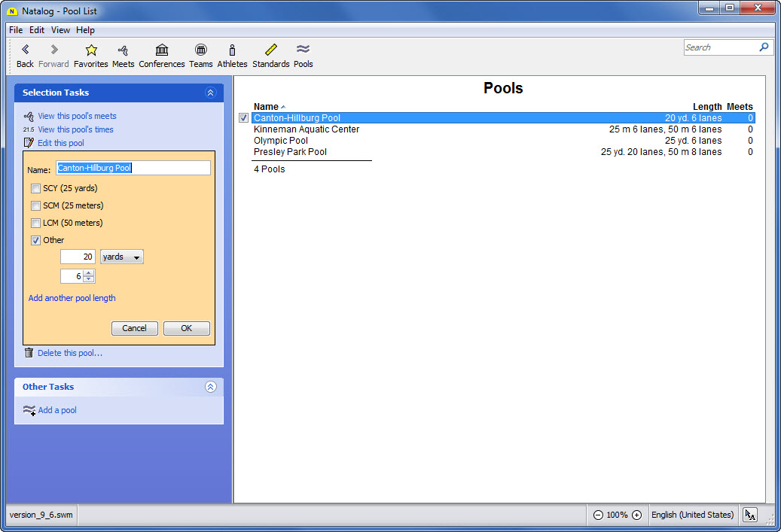Image resolution: width=781 pixels, height=532 pixels.
Task: Open Conferences toolbar icon
Action: [x=161, y=50]
